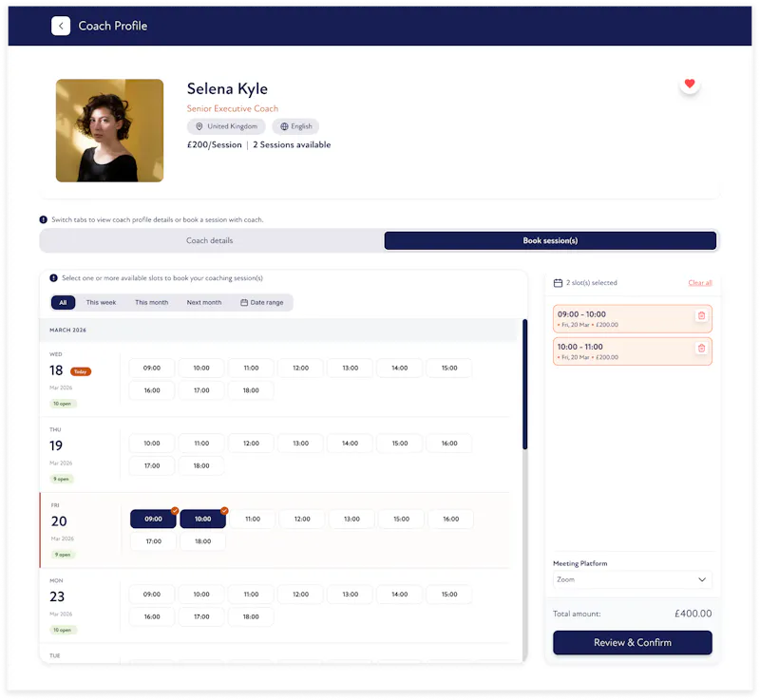Select 12:00 slot on Mon 23
The width and height of the screenshot is (760, 700).
pos(300,595)
